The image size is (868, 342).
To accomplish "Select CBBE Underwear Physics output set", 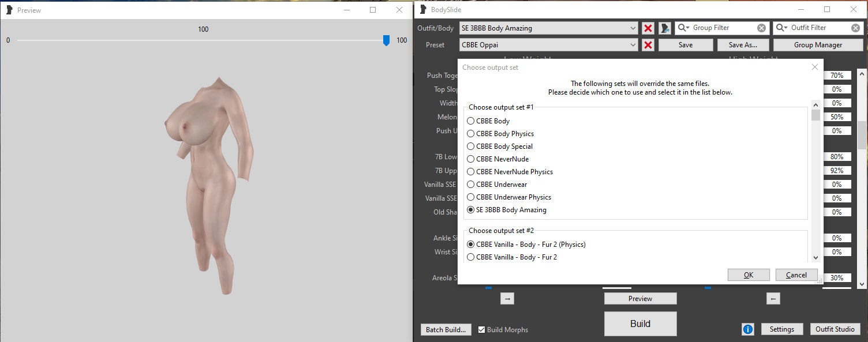I will coord(509,197).
